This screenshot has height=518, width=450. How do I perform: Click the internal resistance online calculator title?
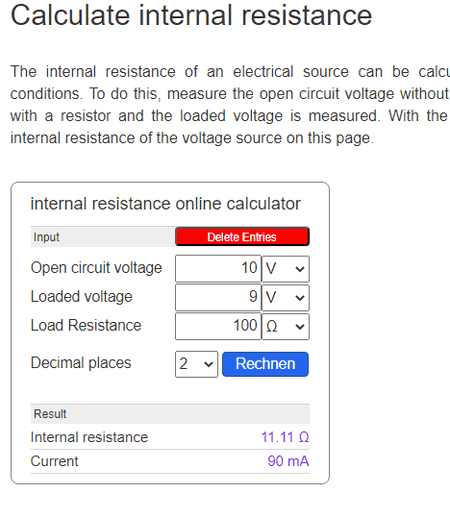click(166, 204)
